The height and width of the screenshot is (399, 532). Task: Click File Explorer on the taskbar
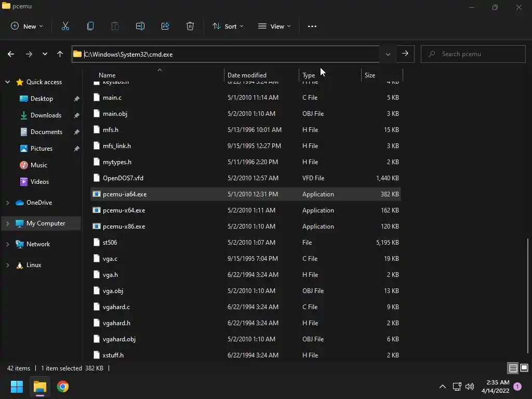[x=39, y=387]
